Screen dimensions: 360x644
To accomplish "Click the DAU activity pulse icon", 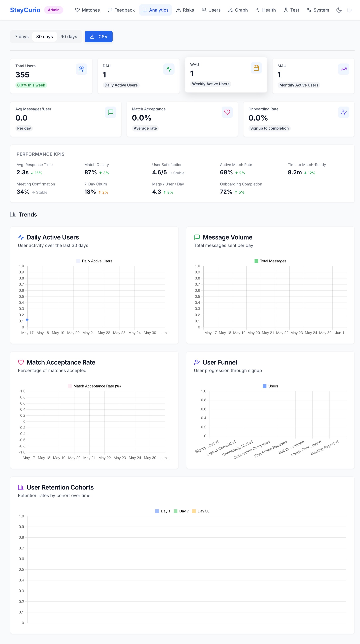I will tap(169, 69).
